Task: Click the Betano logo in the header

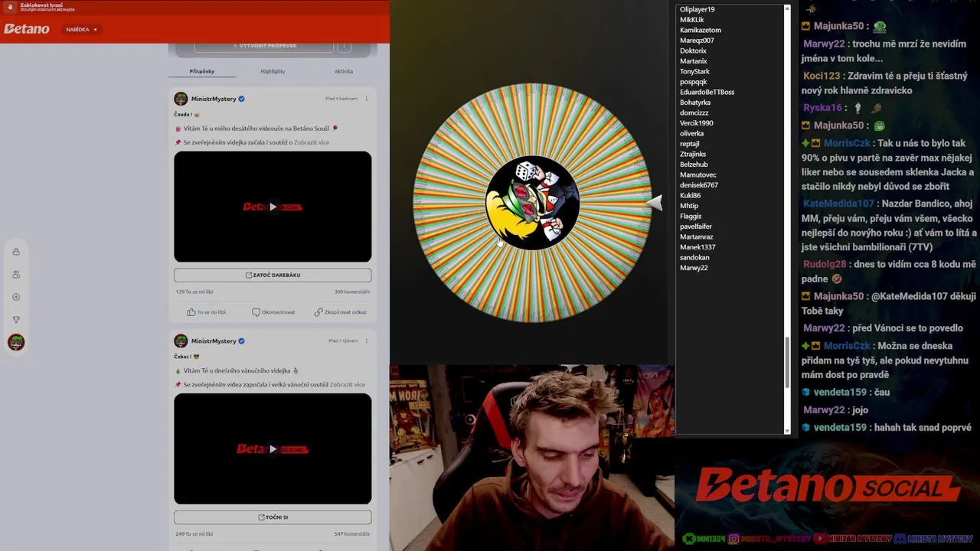Action: pos(27,29)
